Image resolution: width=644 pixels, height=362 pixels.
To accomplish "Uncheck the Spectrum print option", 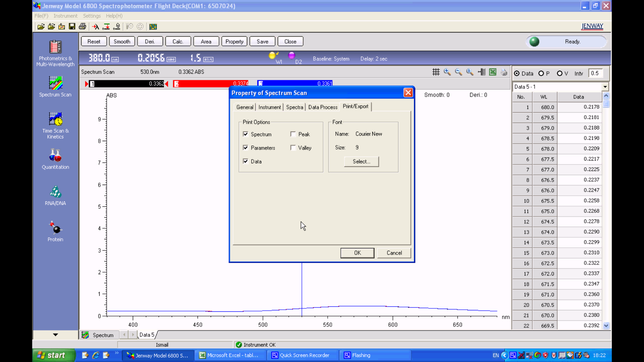I will click(246, 134).
